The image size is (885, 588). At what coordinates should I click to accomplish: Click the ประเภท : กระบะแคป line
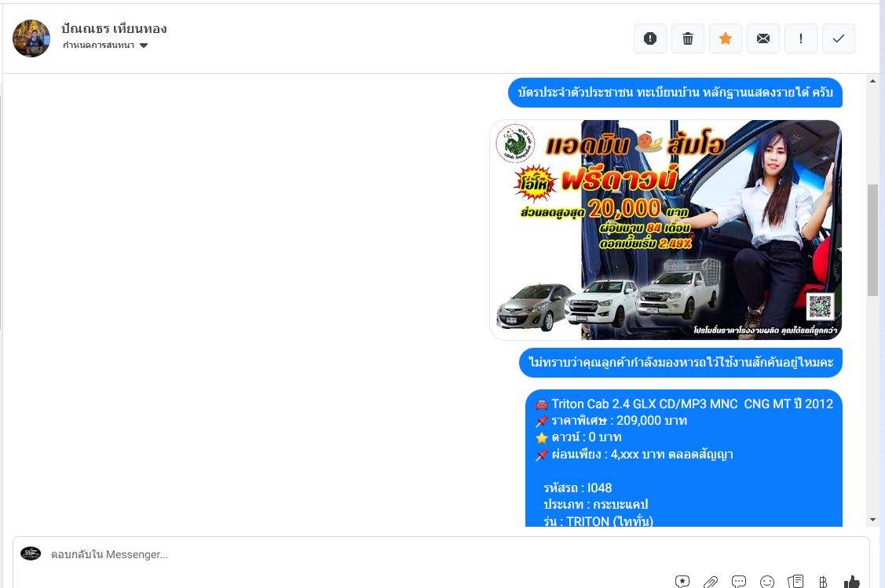coord(596,505)
